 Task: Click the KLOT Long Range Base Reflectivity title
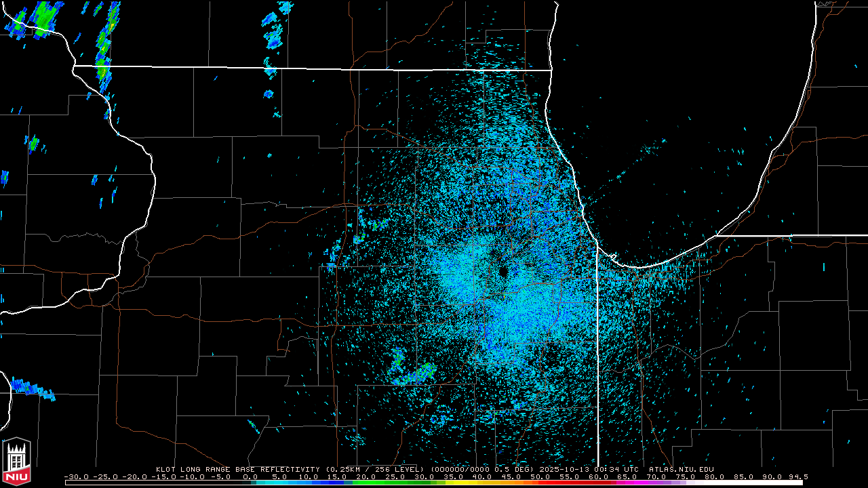[237, 469]
